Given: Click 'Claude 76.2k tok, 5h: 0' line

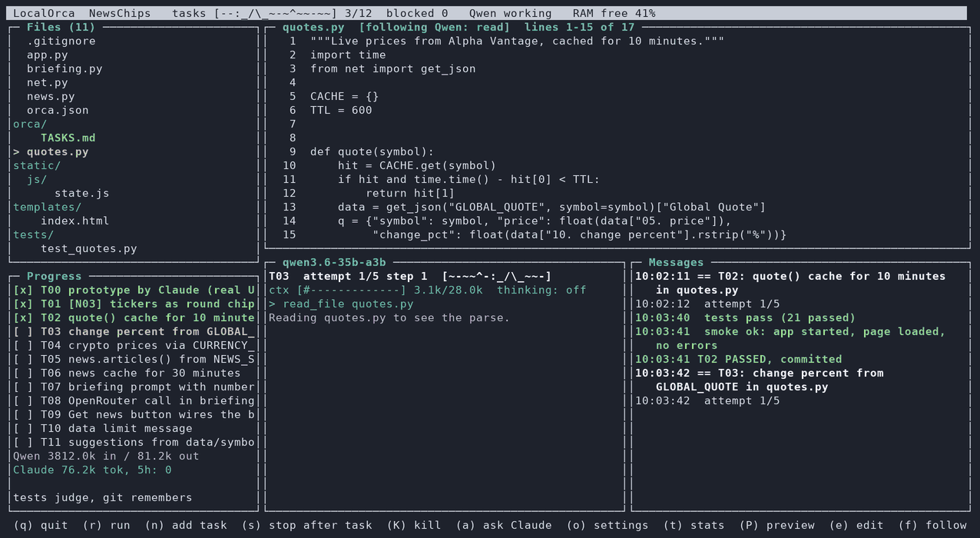Looking at the screenshot, I should tap(92, 470).
